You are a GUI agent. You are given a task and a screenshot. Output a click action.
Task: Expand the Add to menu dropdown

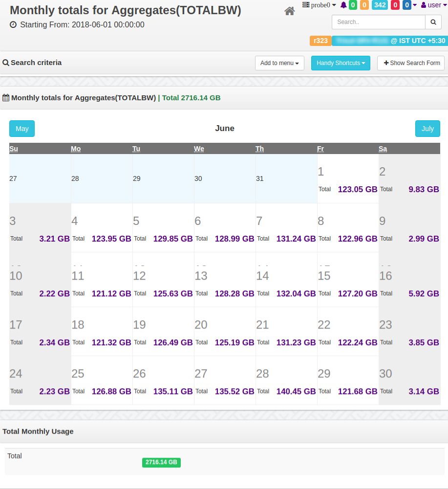pyautogui.click(x=279, y=63)
